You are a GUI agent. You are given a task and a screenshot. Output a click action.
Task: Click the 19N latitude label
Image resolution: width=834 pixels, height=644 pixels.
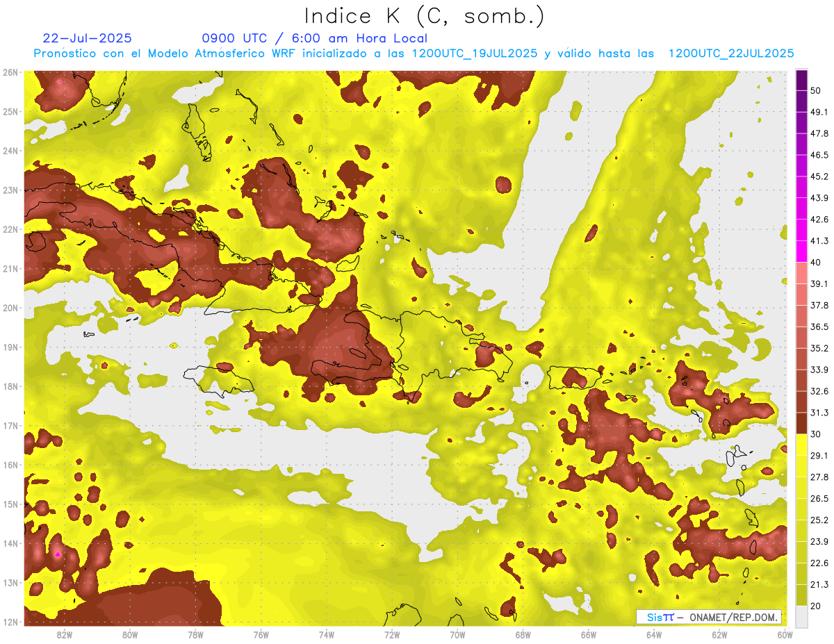tap(10, 347)
